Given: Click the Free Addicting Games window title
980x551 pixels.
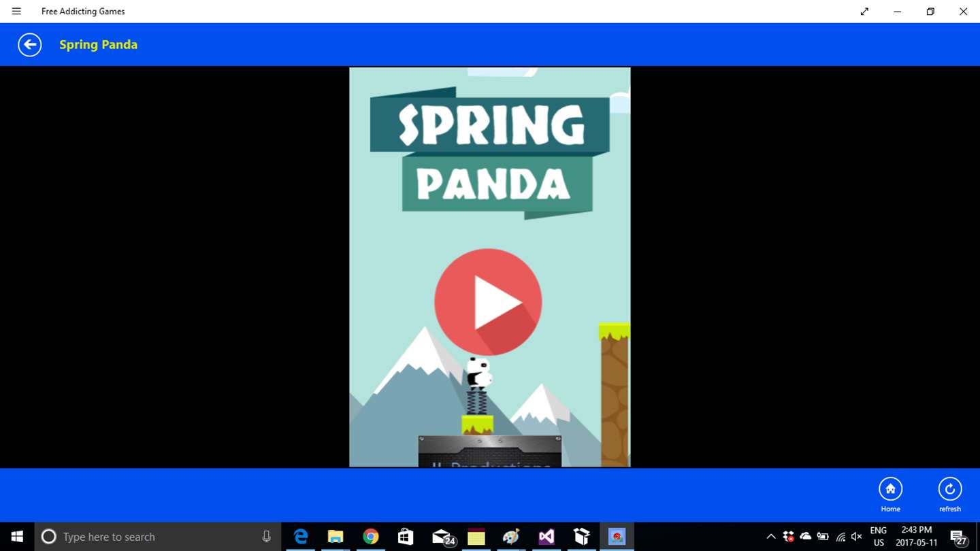Looking at the screenshot, I should (x=83, y=12).
